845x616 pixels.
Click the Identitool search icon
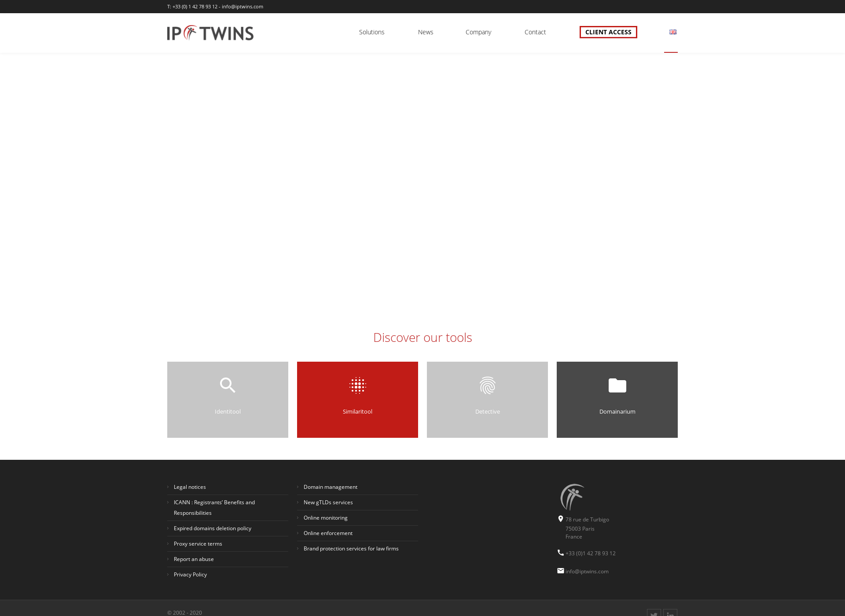pyautogui.click(x=228, y=385)
